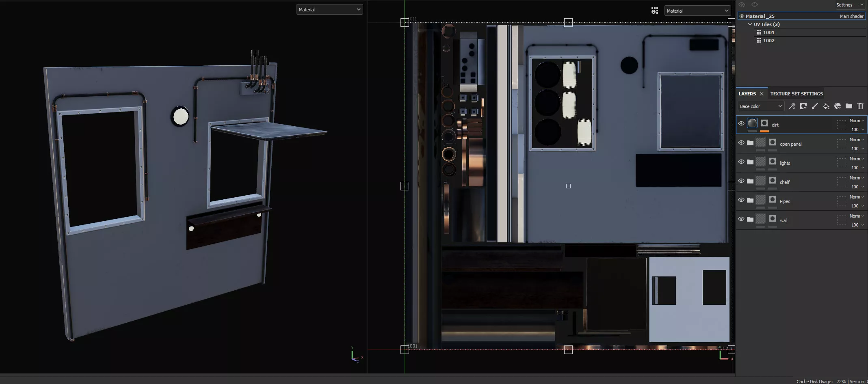Select the dirt layer material thumbnail
Viewport: 868px width, 384px height.
(x=752, y=123)
